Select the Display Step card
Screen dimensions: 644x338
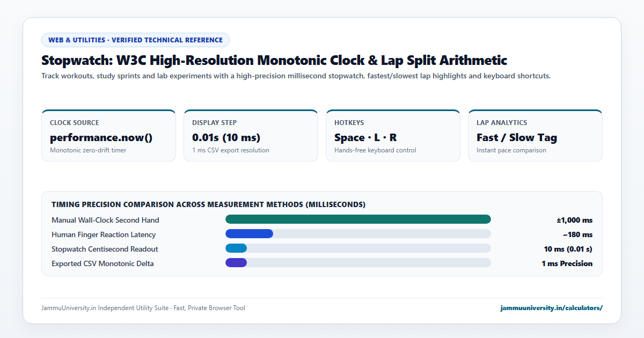pos(251,135)
